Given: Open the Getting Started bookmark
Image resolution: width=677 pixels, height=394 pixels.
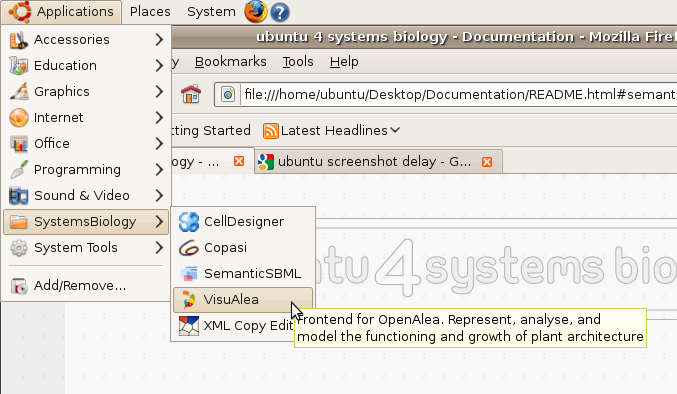Looking at the screenshot, I should 211,130.
